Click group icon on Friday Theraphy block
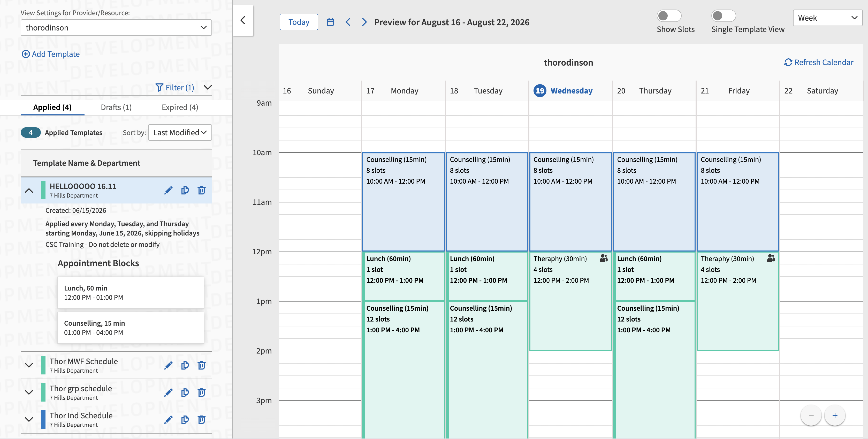The image size is (868, 439). pyautogui.click(x=771, y=258)
